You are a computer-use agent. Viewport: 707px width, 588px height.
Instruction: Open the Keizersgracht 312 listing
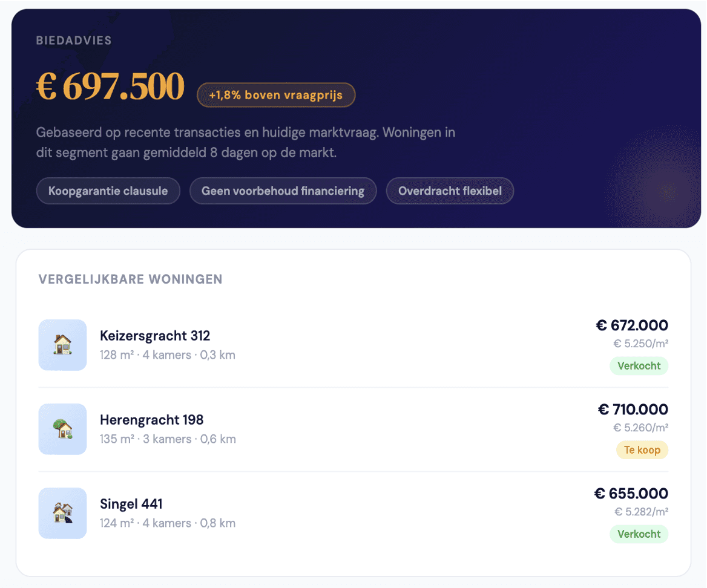click(x=155, y=336)
